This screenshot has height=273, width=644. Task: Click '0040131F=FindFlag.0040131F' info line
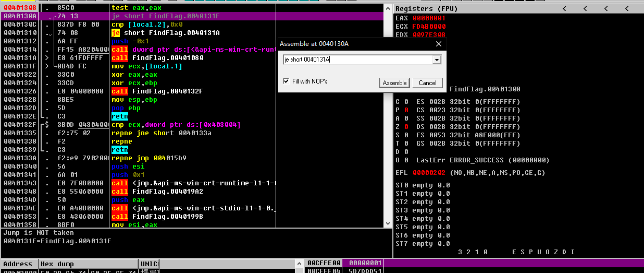coord(57,241)
